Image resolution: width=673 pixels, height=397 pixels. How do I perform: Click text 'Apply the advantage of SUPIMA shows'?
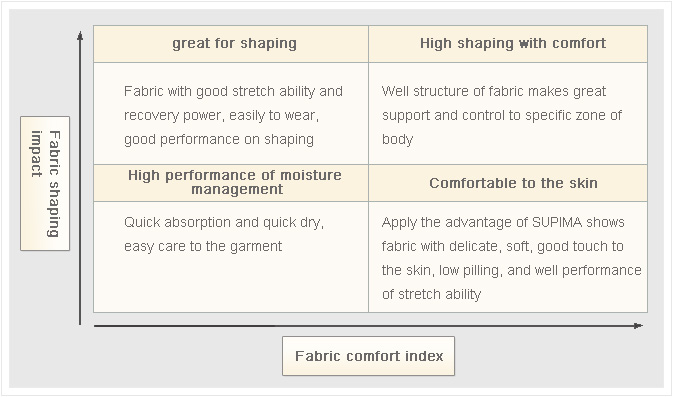(x=503, y=222)
